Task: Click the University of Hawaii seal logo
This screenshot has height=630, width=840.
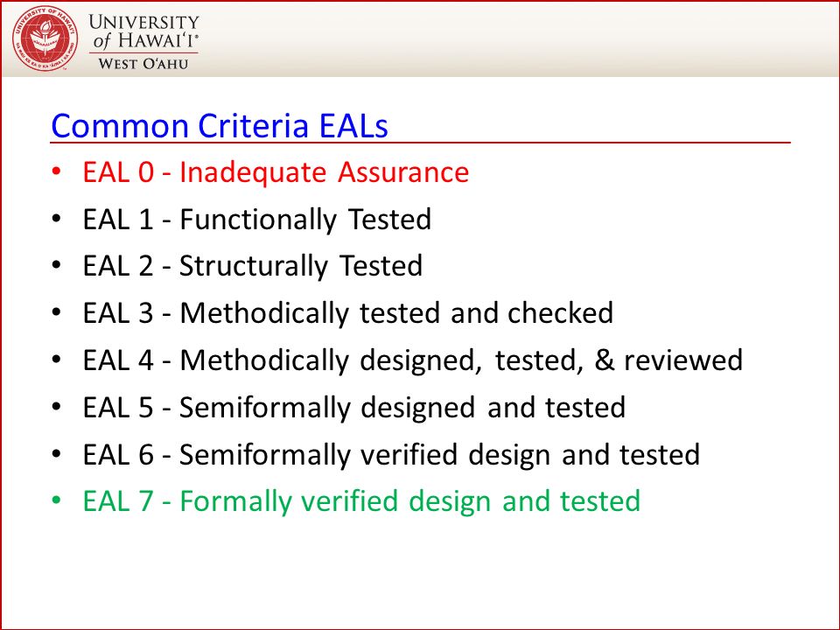Action: (x=45, y=38)
